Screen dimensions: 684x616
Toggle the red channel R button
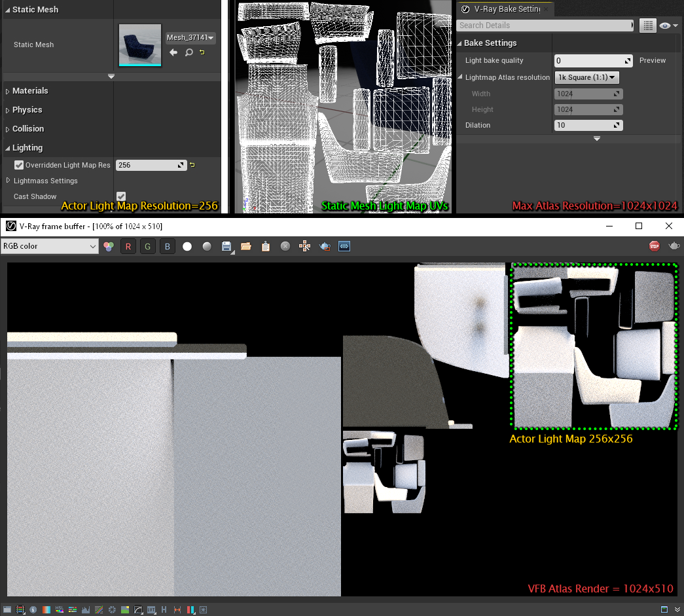click(x=128, y=247)
